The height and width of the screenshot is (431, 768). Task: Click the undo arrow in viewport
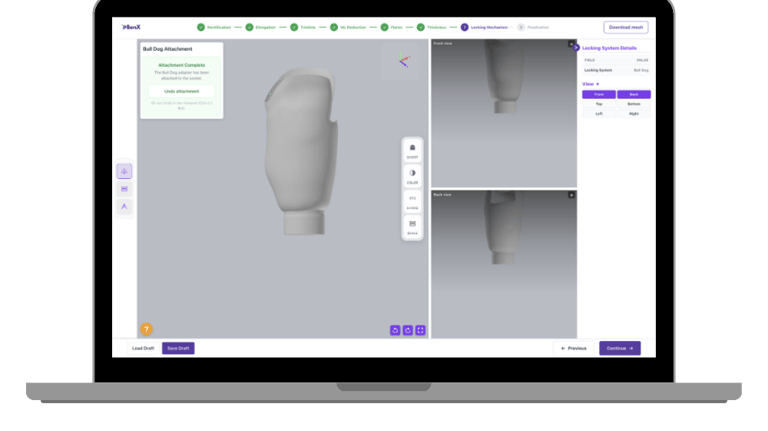tap(395, 331)
